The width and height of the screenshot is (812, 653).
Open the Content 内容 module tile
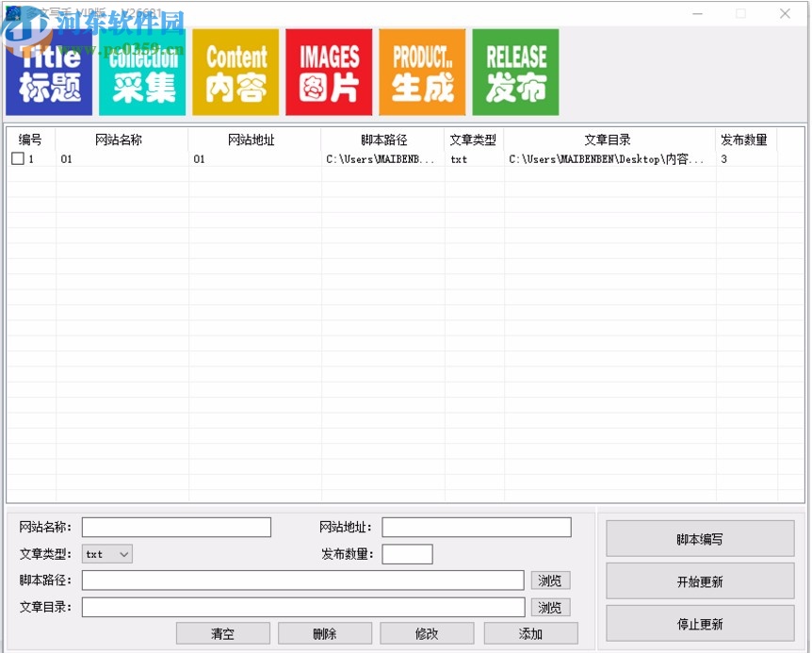235,73
